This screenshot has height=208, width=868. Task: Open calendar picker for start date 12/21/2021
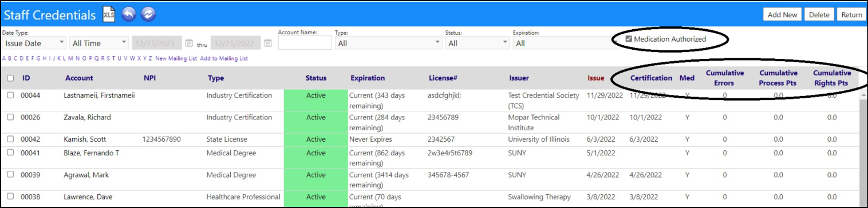(190, 43)
